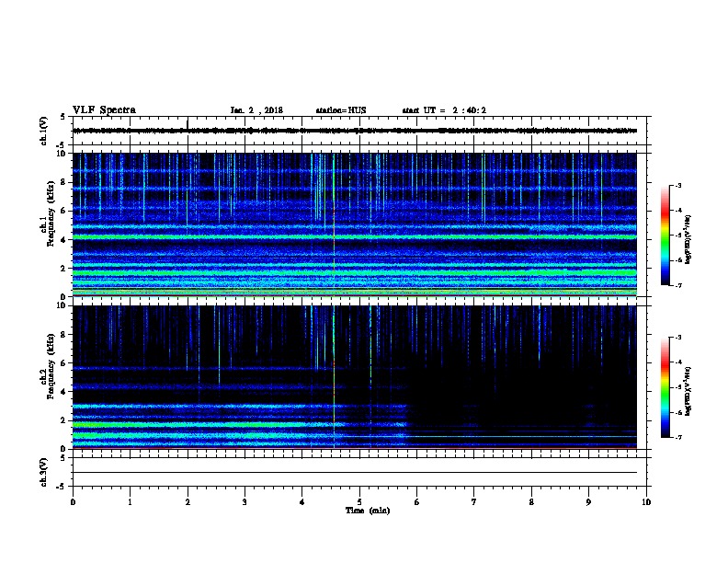Click time axis tick label "2"
728x563 pixels.
(x=188, y=502)
